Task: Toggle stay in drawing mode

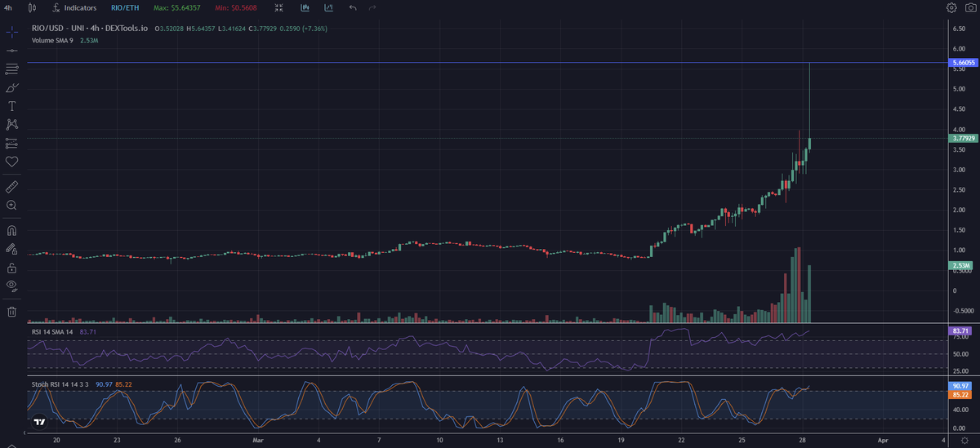Action: coord(11,249)
